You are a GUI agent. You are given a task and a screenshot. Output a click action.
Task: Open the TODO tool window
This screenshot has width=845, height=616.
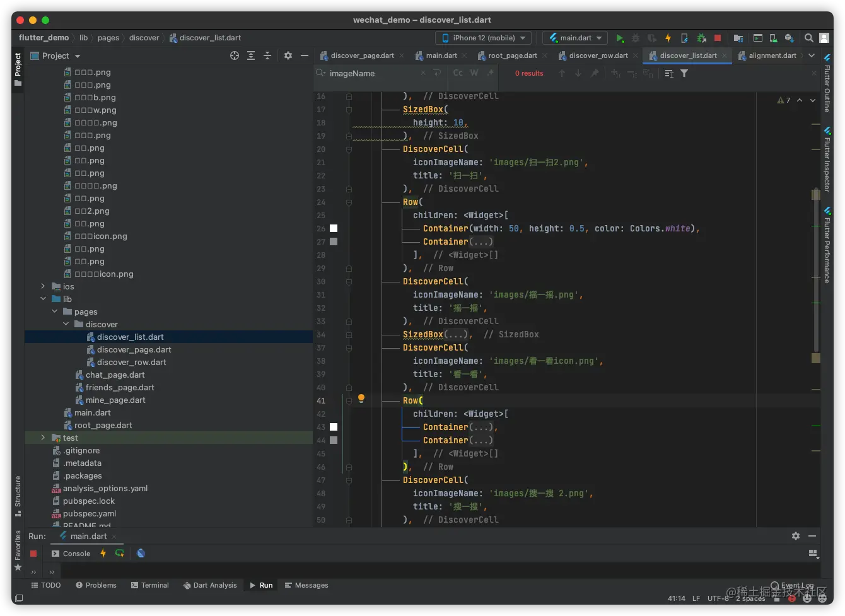click(46, 585)
